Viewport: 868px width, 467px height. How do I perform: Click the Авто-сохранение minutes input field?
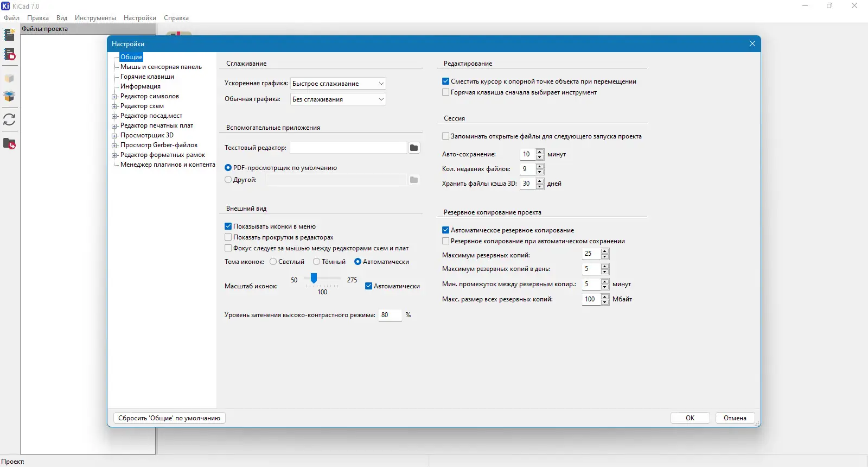(x=528, y=154)
